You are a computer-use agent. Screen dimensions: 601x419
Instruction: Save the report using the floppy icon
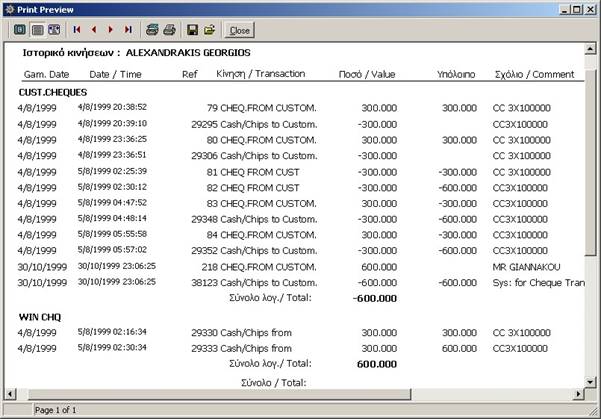coord(192,31)
